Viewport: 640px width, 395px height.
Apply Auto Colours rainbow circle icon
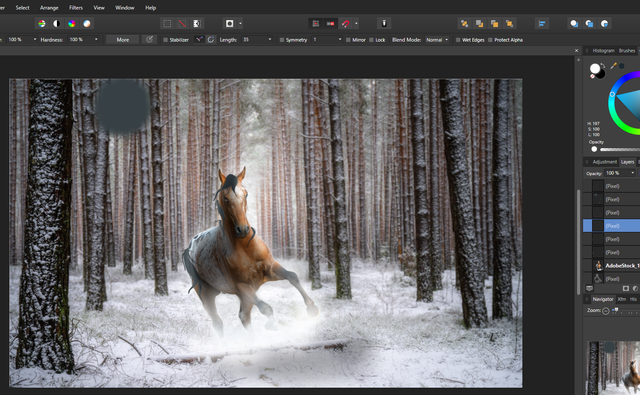pos(72,24)
